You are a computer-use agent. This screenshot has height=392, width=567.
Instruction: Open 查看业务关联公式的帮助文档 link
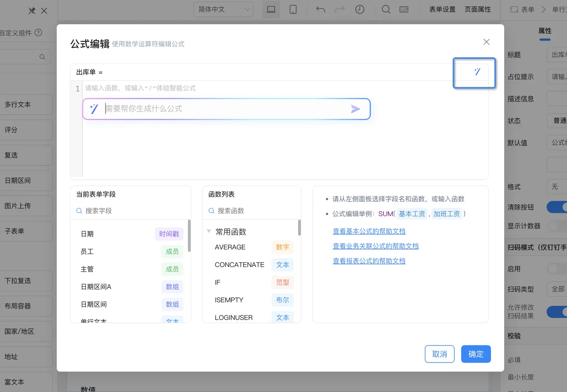[x=375, y=246]
